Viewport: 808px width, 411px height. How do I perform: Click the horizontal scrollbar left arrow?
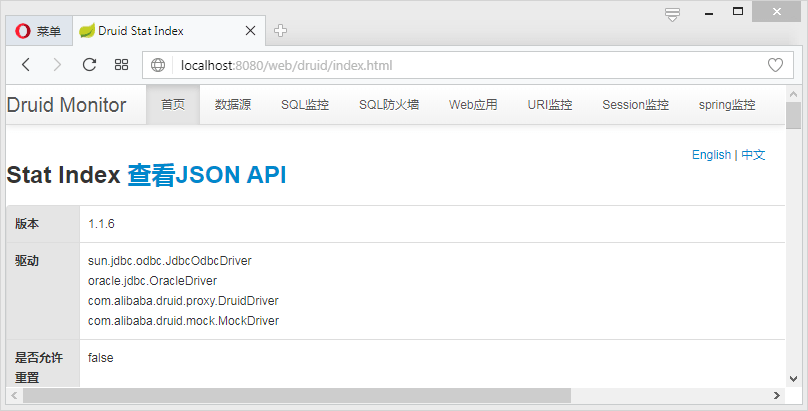14,396
